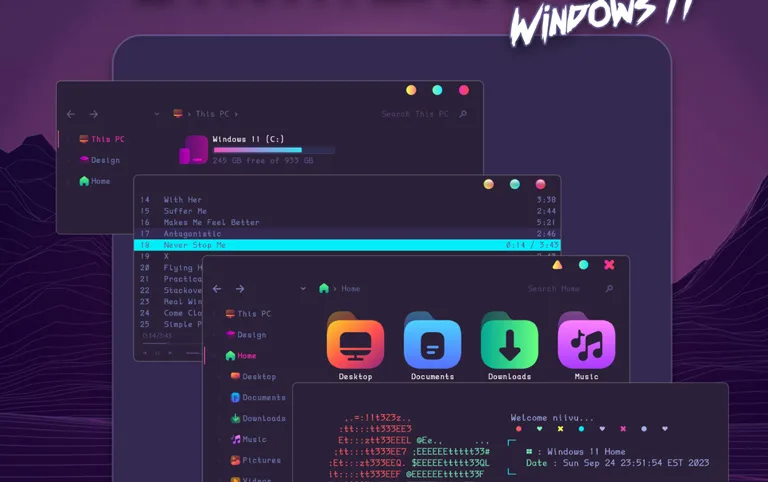Click computer icon in This PC address bar

[x=178, y=114]
